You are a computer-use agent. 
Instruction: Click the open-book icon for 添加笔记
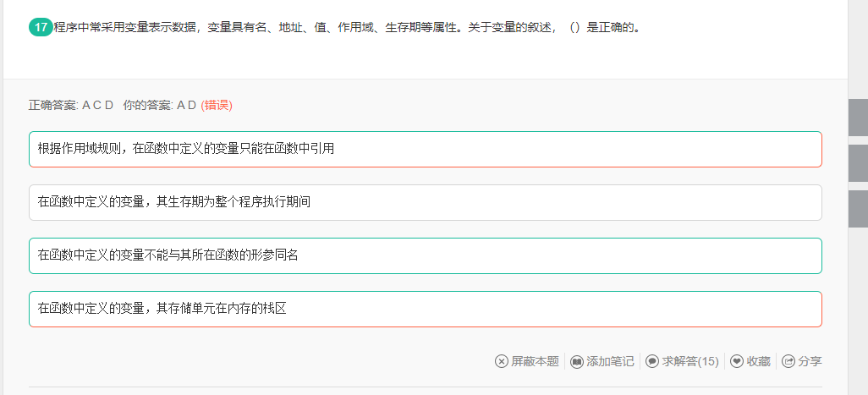click(x=577, y=361)
